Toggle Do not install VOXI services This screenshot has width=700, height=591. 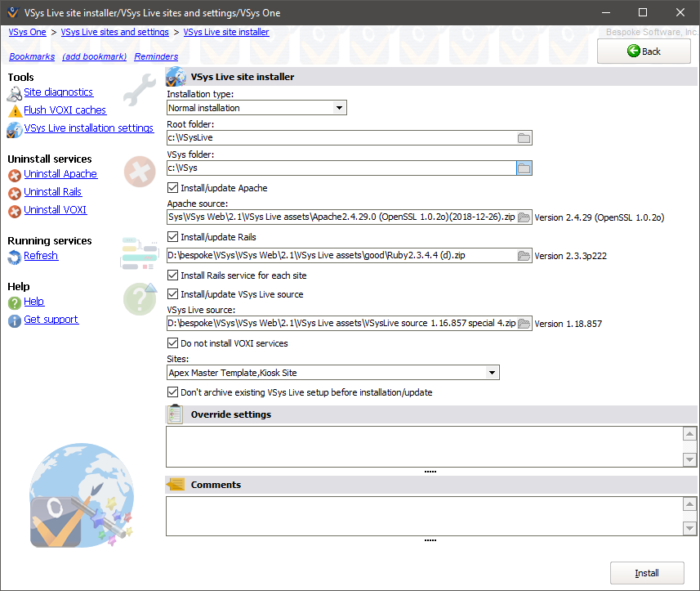click(x=172, y=343)
